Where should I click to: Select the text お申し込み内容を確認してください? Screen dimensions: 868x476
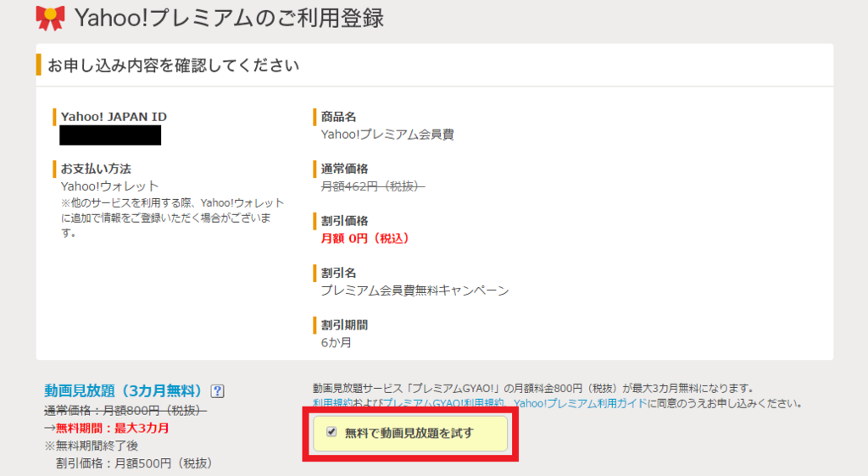tap(173, 65)
